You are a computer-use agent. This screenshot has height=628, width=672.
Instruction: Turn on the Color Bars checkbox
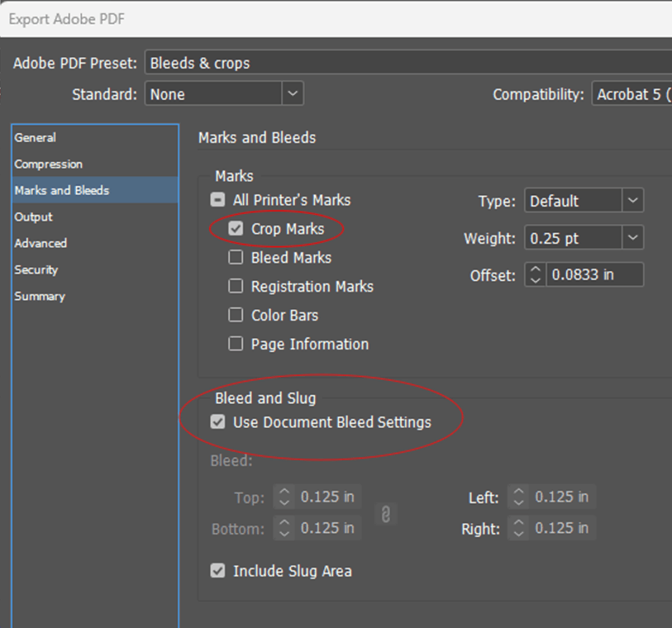(x=236, y=316)
